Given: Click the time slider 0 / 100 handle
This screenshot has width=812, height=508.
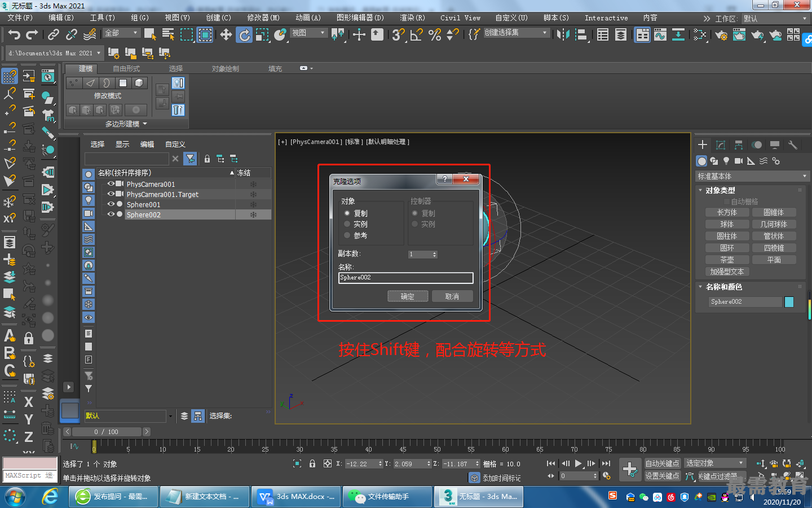Looking at the screenshot, I should coord(107,432).
